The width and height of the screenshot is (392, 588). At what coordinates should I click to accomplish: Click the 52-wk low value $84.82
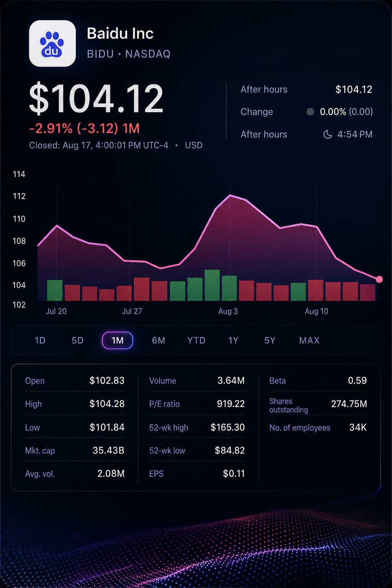230,450
